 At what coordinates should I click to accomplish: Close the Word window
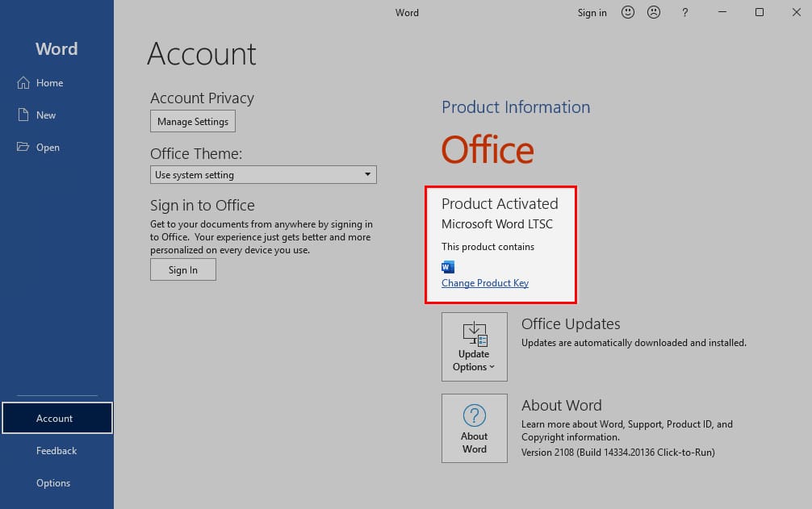tap(797, 12)
